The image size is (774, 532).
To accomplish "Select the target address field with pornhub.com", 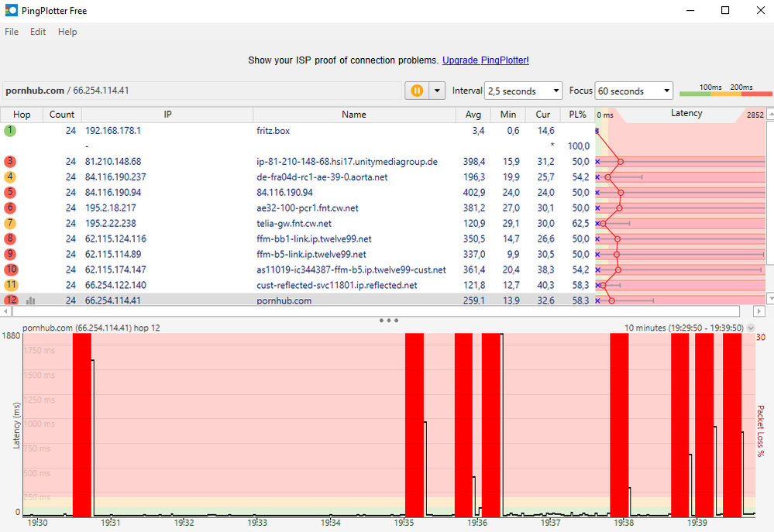I will coord(202,91).
